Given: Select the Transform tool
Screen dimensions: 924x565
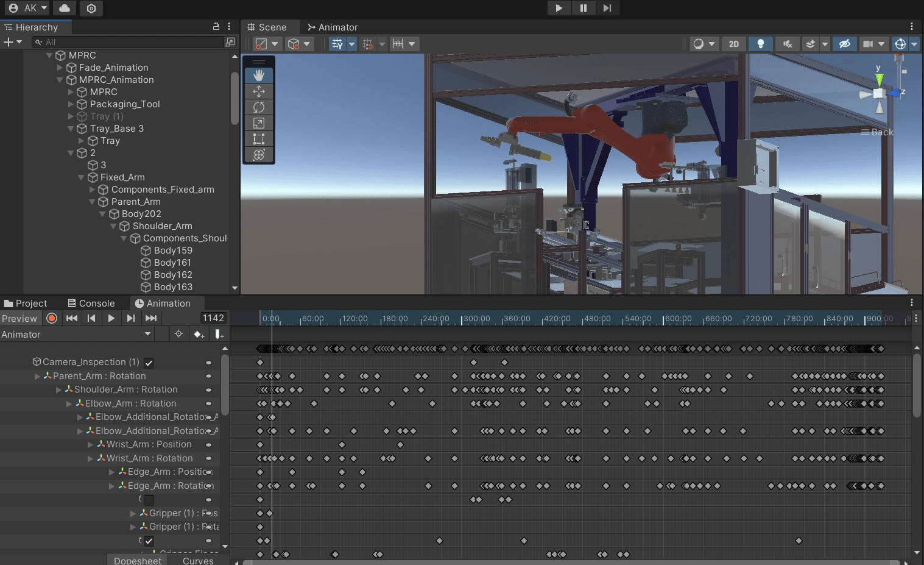Looking at the screenshot, I should click(259, 154).
